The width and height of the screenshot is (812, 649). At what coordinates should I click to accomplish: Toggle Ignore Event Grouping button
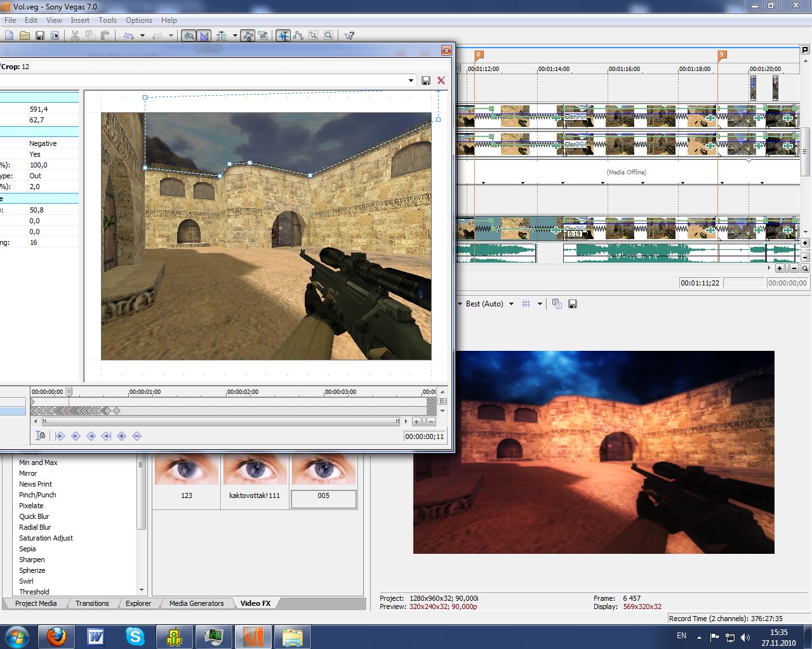pyautogui.click(x=263, y=36)
